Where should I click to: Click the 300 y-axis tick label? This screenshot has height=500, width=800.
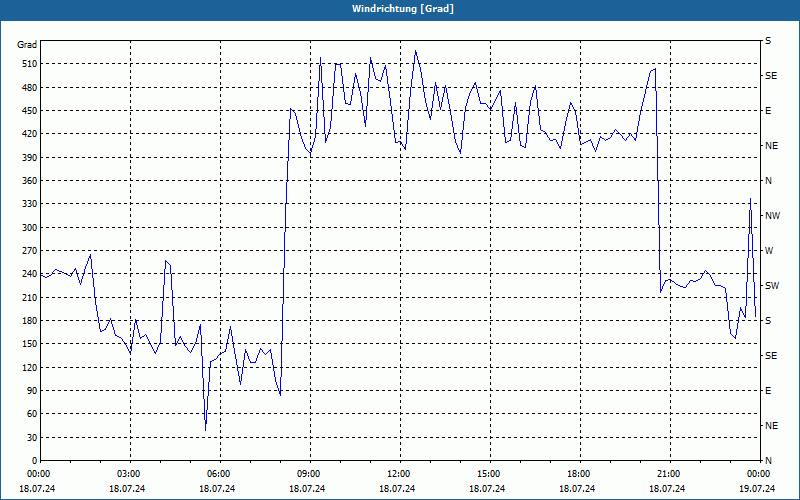(x=30, y=228)
